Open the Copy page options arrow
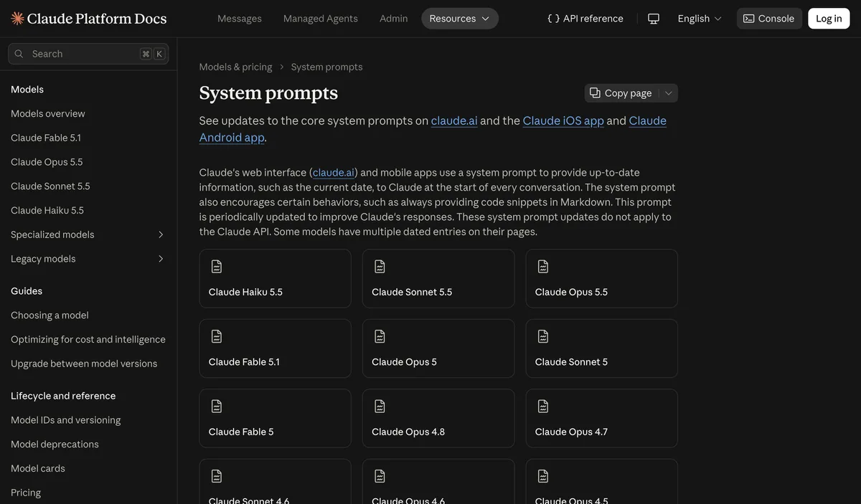 [669, 93]
